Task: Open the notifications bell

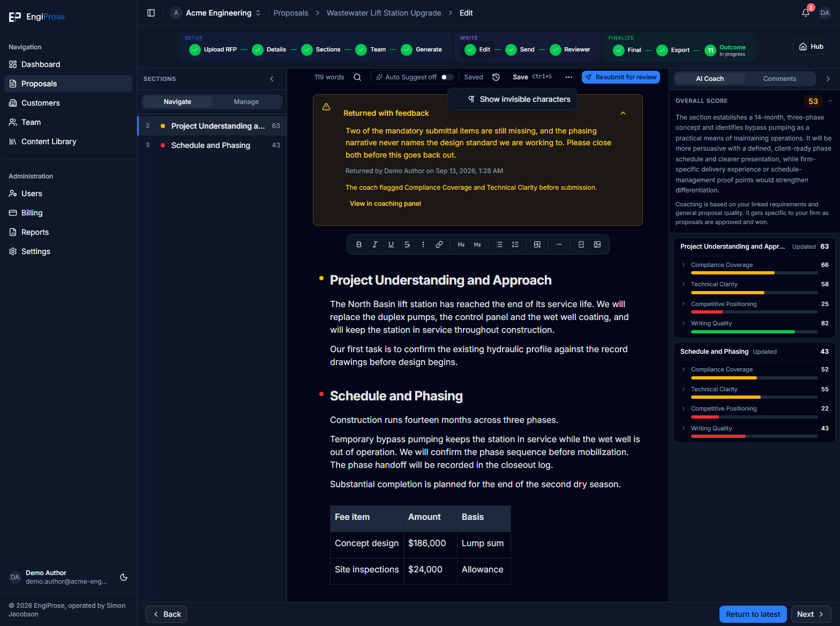Action: (x=806, y=13)
